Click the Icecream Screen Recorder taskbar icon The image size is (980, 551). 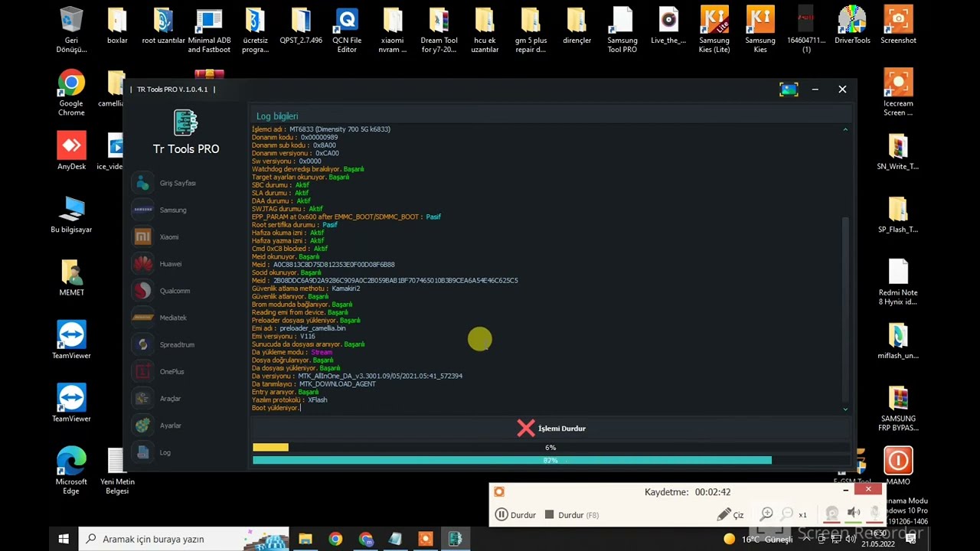(425, 539)
